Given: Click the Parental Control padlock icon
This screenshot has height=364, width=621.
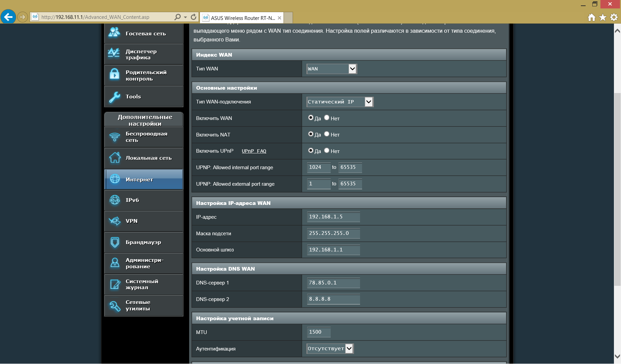Looking at the screenshot, I should [114, 74].
